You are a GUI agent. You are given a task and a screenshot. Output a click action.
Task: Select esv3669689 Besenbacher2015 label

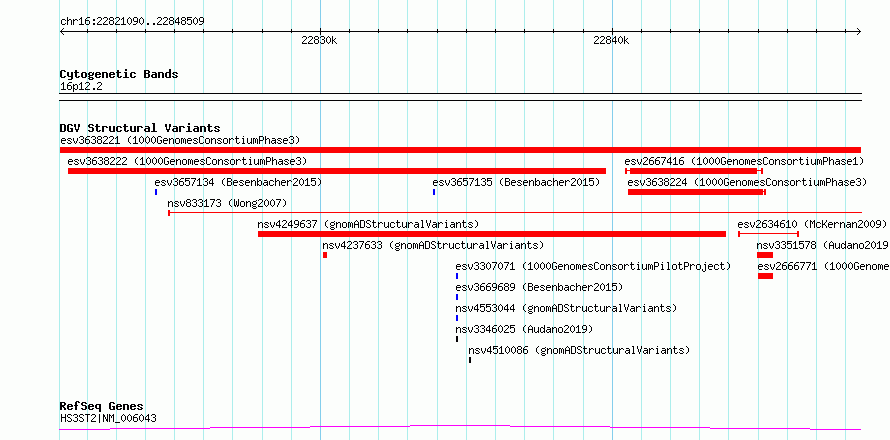point(539,287)
